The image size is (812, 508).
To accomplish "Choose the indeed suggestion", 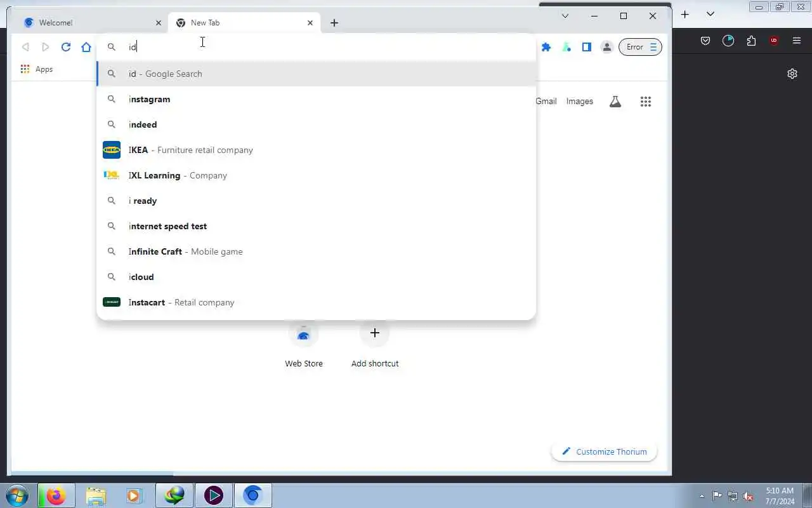I will coord(316,124).
